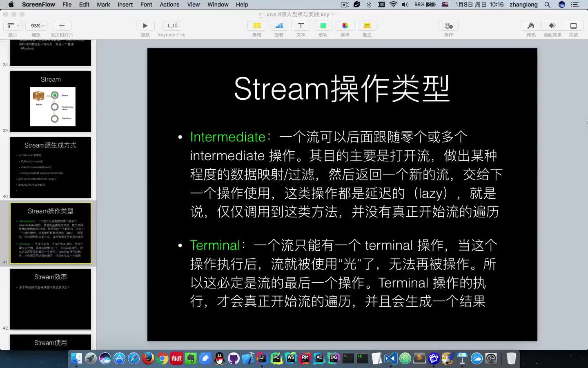This screenshot has width=588, height=368.
Task: Launch Firefox from the Dock
Action: click(x=148, y=358)
